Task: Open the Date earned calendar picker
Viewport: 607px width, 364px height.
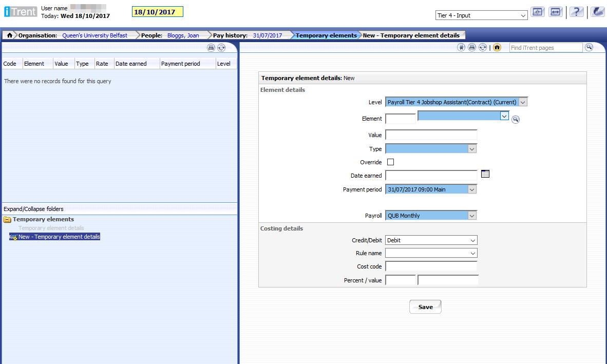Action: pyautogui.click(x=485, y=174)
